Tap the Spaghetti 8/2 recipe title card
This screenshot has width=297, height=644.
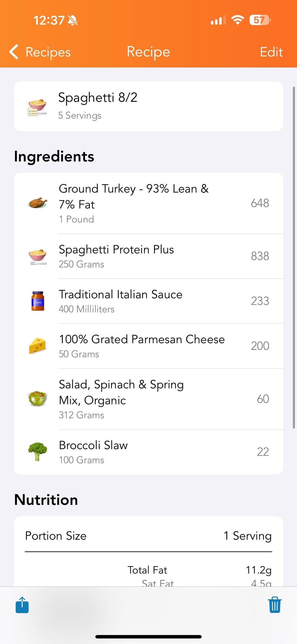(148, 106)
